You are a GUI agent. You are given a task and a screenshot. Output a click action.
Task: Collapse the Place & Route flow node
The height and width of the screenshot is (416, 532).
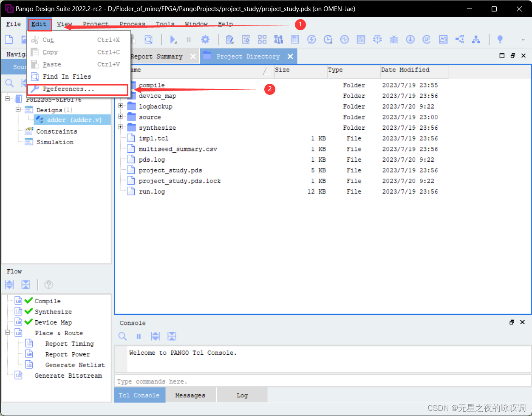(x=8, y=332)
